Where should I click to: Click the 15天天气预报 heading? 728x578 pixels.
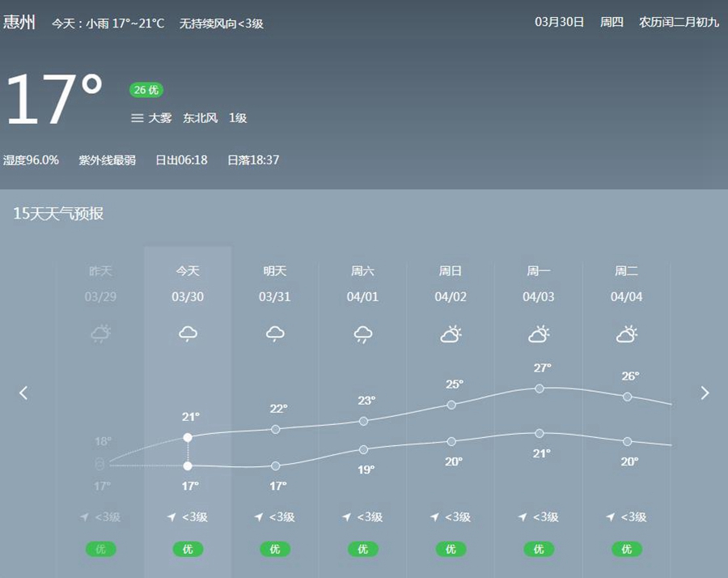tap(58, 214)
